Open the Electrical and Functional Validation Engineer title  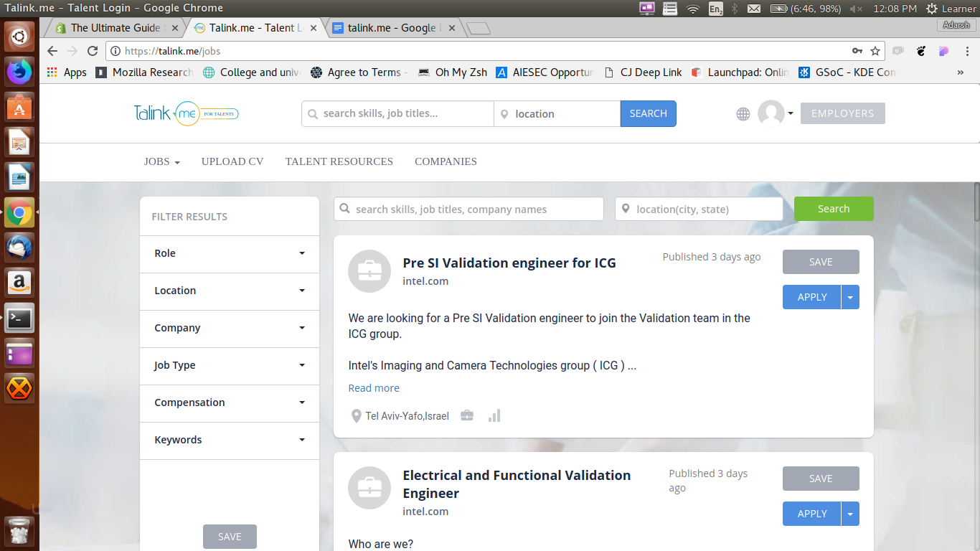click(x=517, y=484)
